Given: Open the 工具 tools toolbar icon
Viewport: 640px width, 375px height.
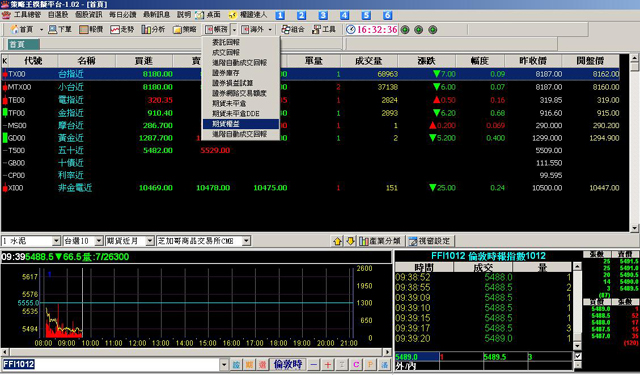Looking at the screenshot, I should pyautogui.click(x=324, y=29).
